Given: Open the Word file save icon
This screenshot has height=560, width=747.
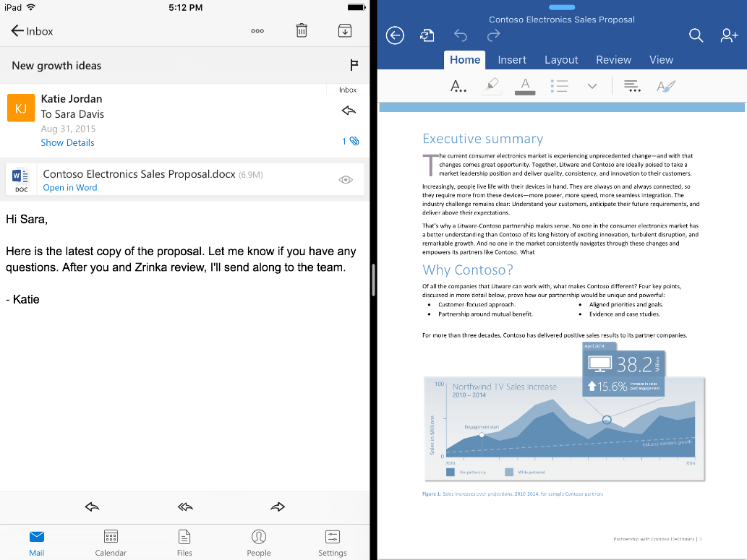Looking at the screenshot, I should pos(427,35).
